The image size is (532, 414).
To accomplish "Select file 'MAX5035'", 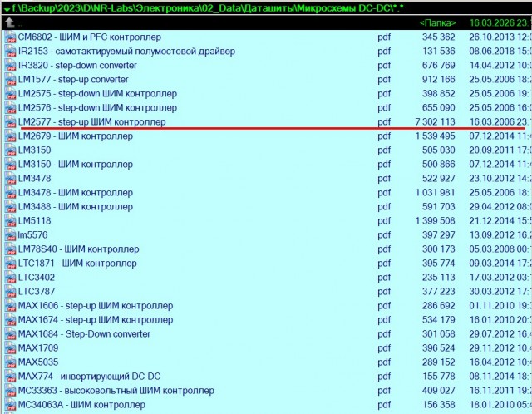I will pos(38,362).
